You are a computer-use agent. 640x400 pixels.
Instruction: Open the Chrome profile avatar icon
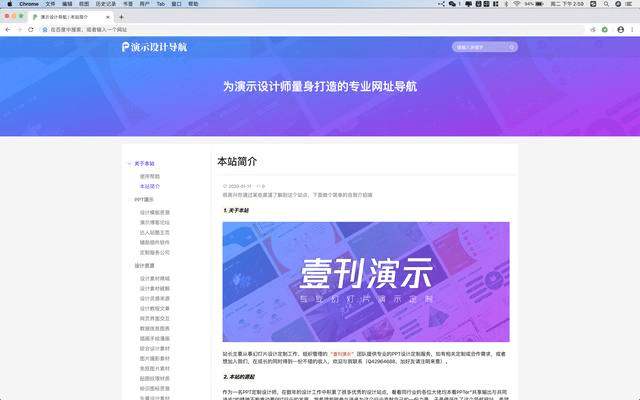tap(620, 29)
